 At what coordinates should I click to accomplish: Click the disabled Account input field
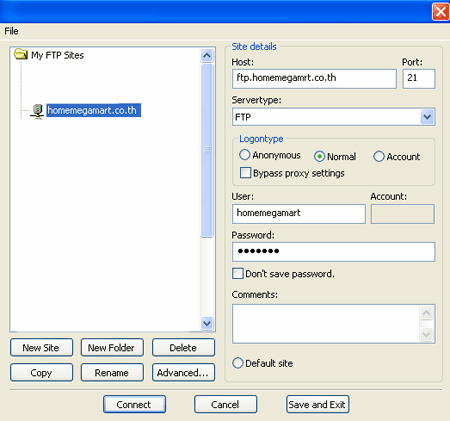click(x=403, y=214)
